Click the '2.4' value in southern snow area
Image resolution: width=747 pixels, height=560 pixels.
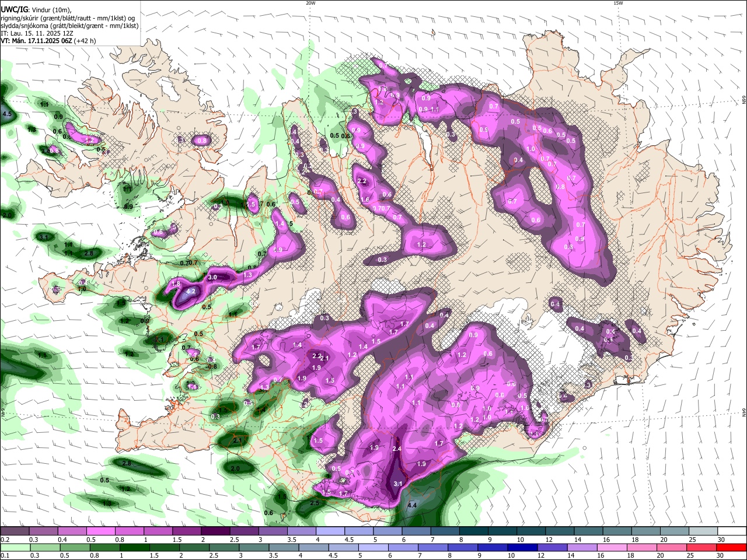tap(397, 449)
